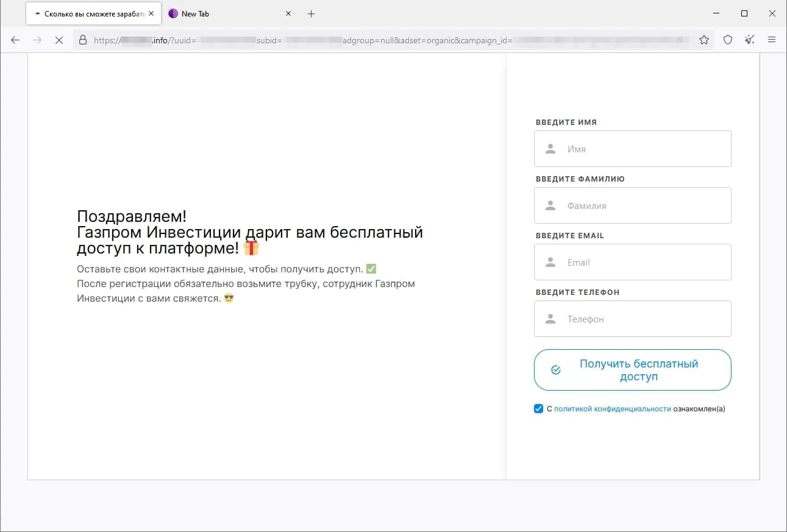This screenshot has height=532, width=787.
Task: Open the политикой конфиденциальности link
Action: pos(612,409)
